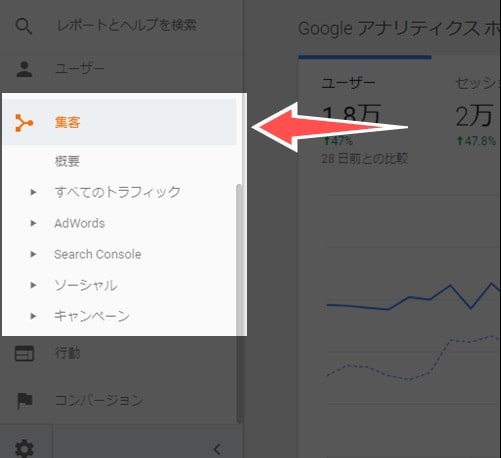This screenshot has width=501, height=458.
Task: Expand the キャンペーン triangle
Action: [x=33, y=316]
